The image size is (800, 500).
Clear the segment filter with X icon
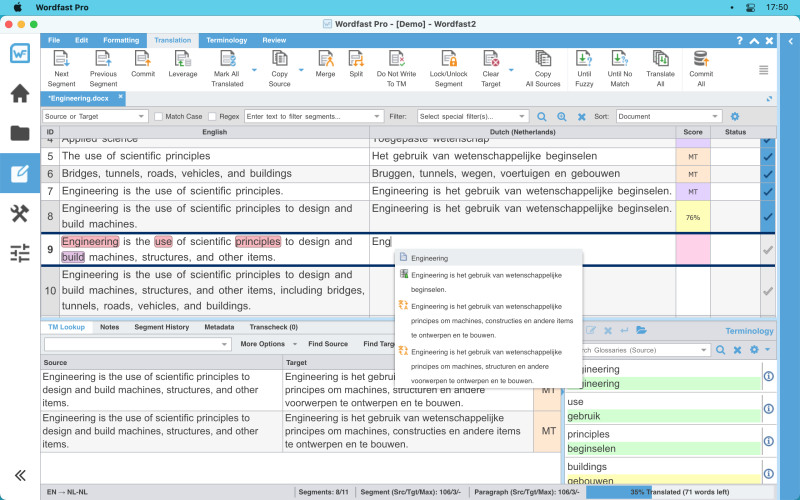581,117
